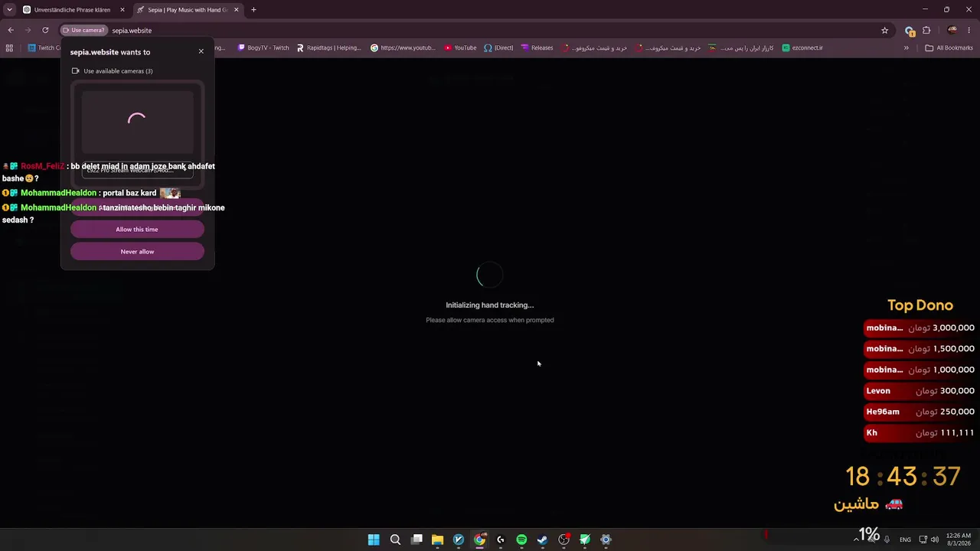Click the He96am 250,000 donation row

tap(920, 412)
